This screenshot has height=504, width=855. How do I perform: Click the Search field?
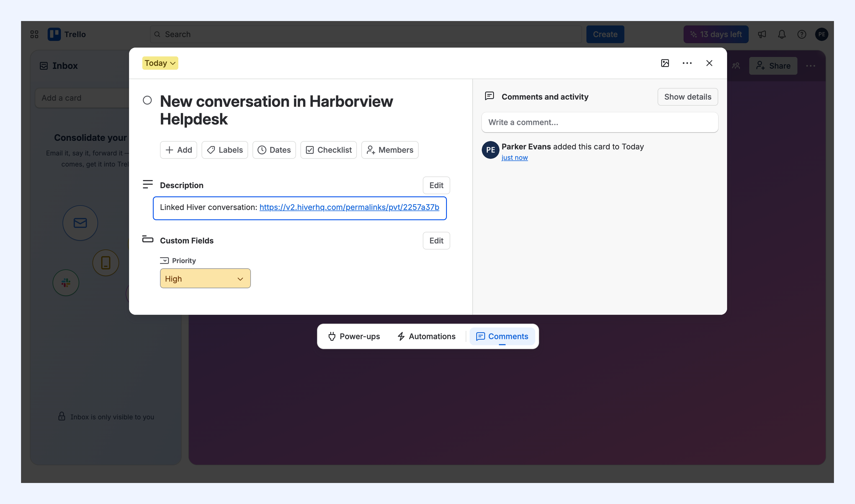pos(366,34)
